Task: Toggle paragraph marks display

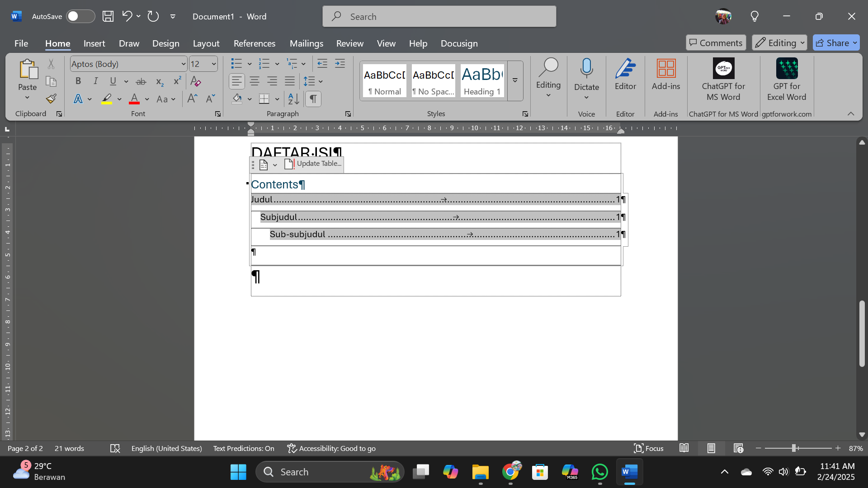Action: coord(313,99)
